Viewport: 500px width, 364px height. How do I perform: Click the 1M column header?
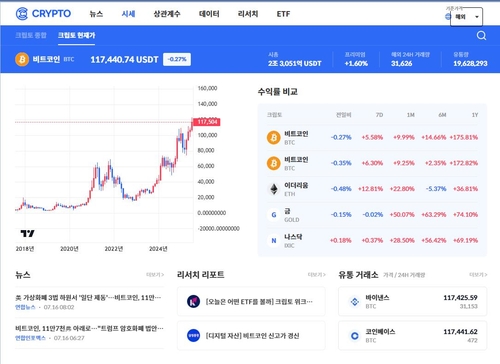pos(411,115)
